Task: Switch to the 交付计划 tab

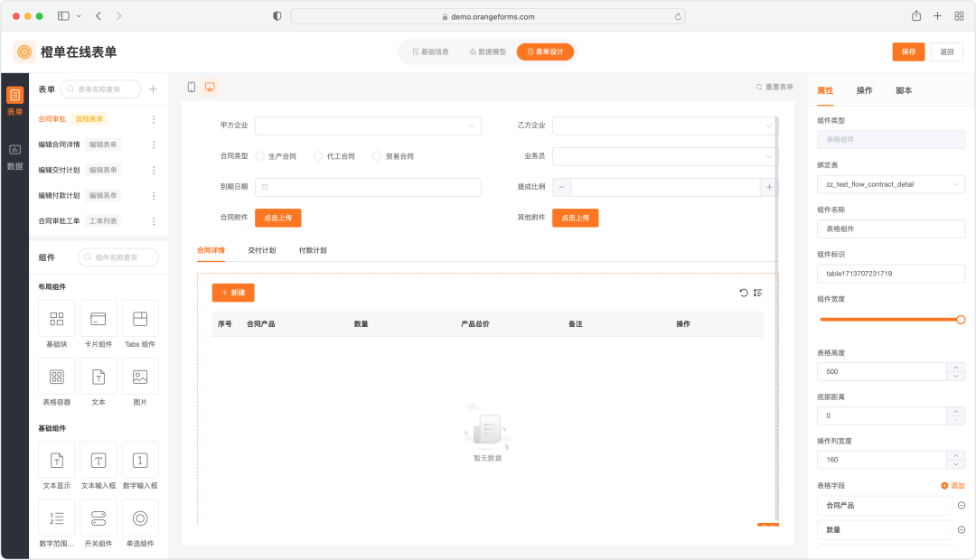Action: 262,250
